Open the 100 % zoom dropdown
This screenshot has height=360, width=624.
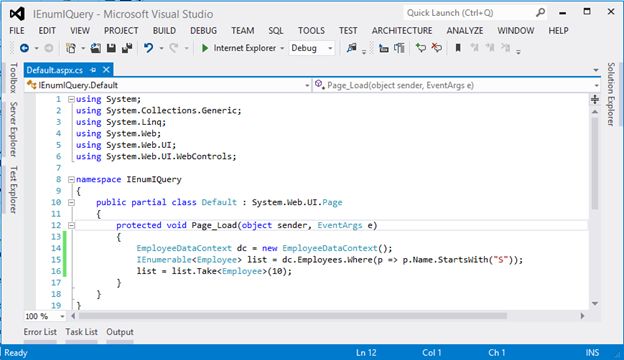(x=62, y=317)
